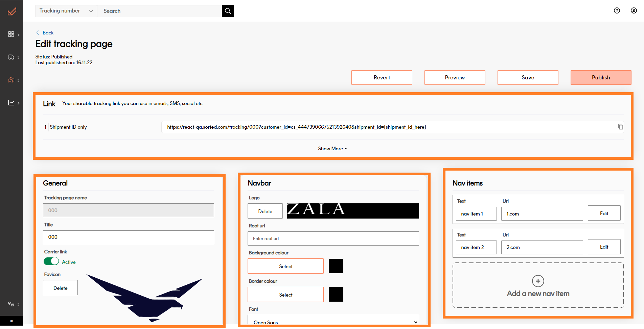644x329 pixels.
Task: Open the settings gears icon near sidebar bottom
Action: [11, 304]
